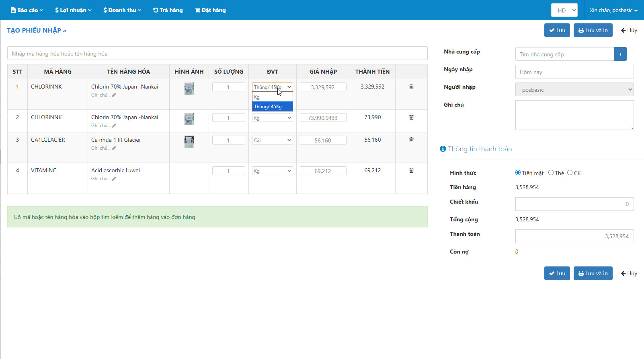Click the Thông tin thanh toán info icon
The width and height of the screenshot is (644, 359).
(443, 149)
